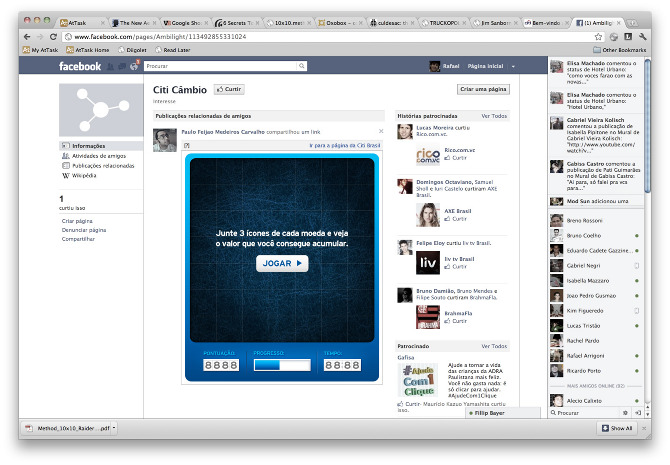The width and height of the screenshot is (670, 465).
Task: Open Atividades de amigos in sidebar
Action: (x=97, y=155)
